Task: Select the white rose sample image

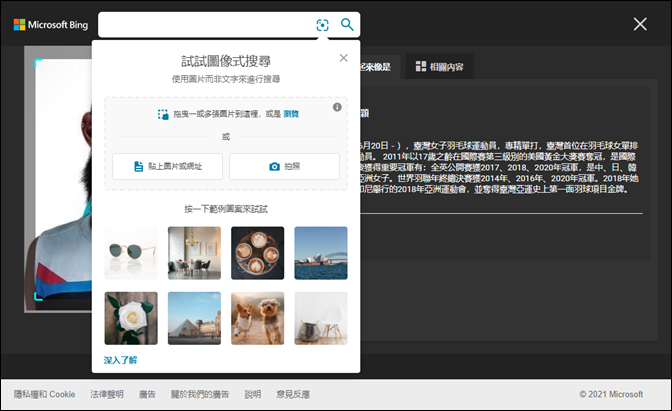Action: (x=131, y=318)
